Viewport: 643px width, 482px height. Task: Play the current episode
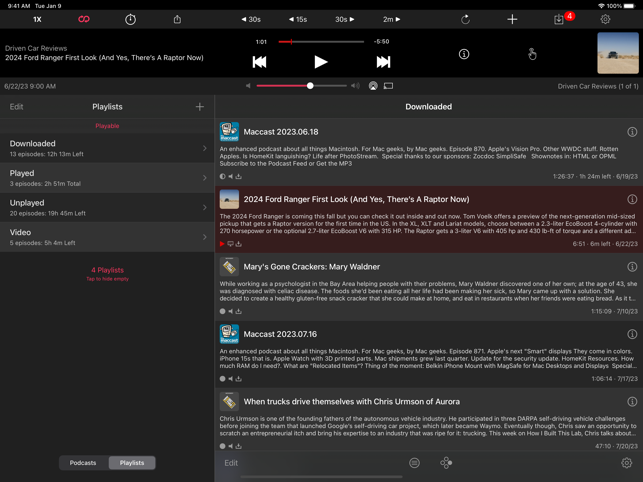point(321,62)
